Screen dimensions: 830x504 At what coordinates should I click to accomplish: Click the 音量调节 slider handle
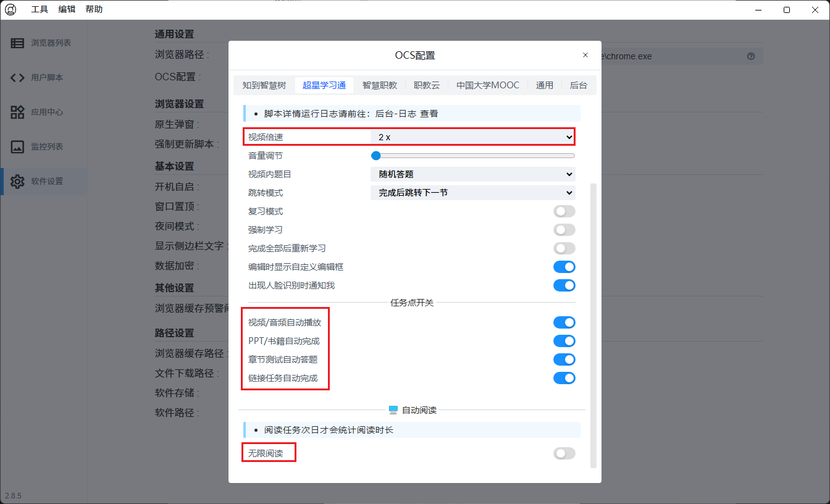tap(375, 156)
